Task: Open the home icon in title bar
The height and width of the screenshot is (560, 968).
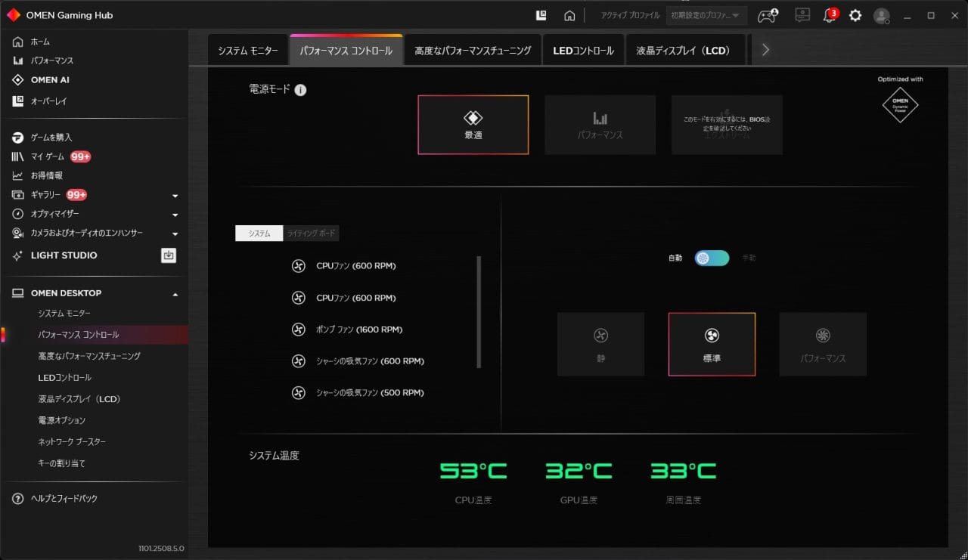Action: point(569,16)
